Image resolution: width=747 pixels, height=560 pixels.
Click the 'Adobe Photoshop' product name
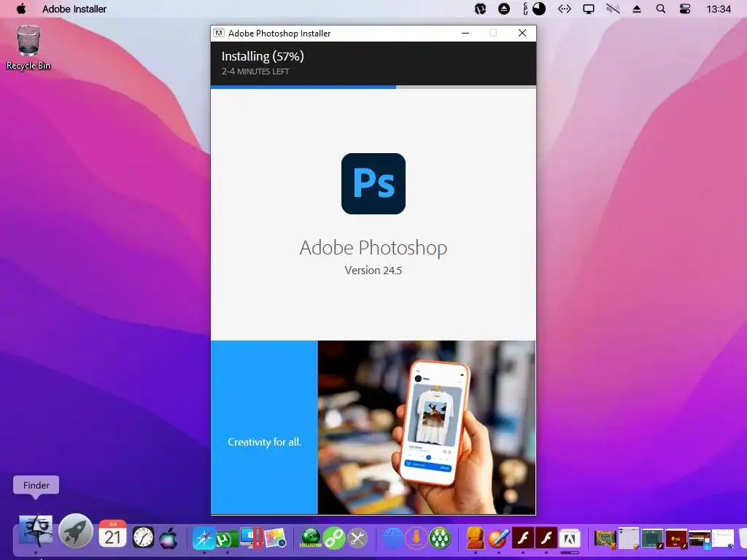click(x=373, y=248)
